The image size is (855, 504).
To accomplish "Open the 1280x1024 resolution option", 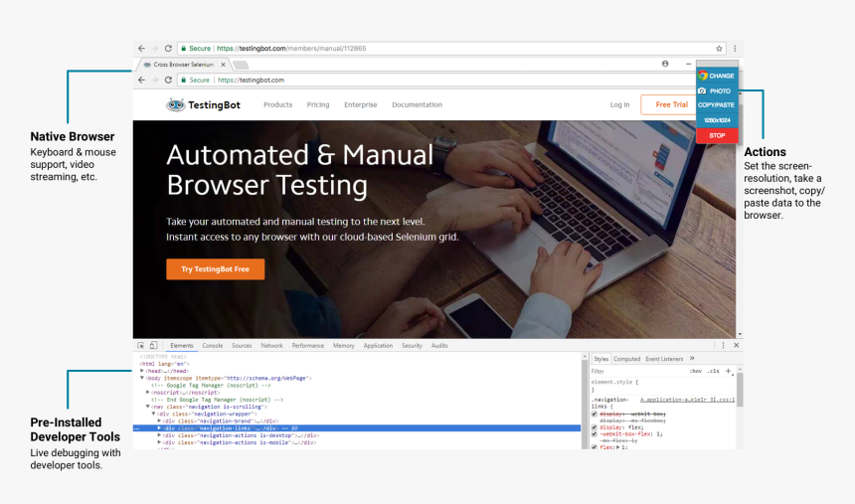I will [717, 120].
